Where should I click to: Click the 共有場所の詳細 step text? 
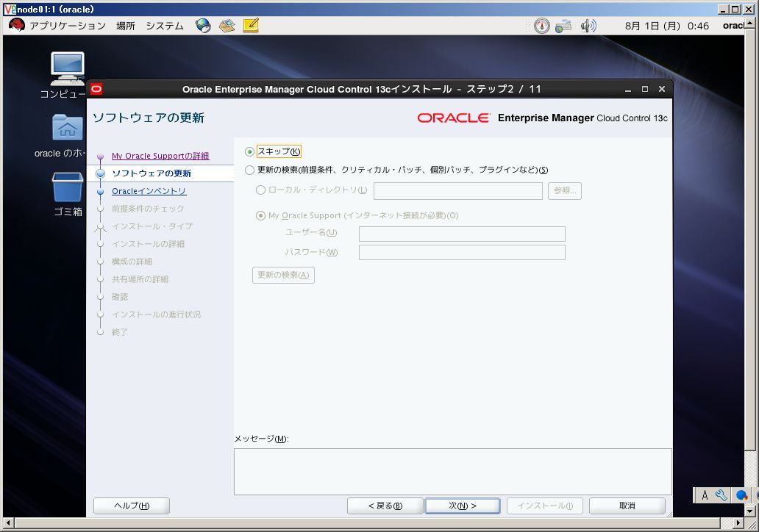pyautogui.click(x=140, y=279)
